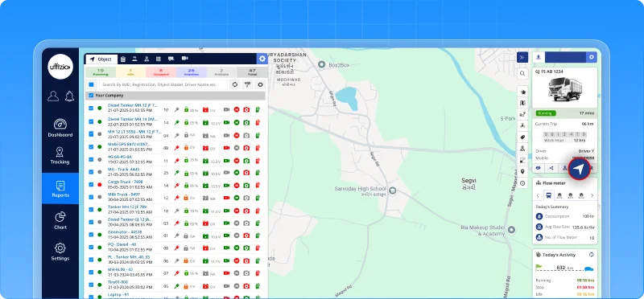This screenshot has height=299, width=644.
Task: Toggle the Your Company checkbox
Action: click(91, 95)
